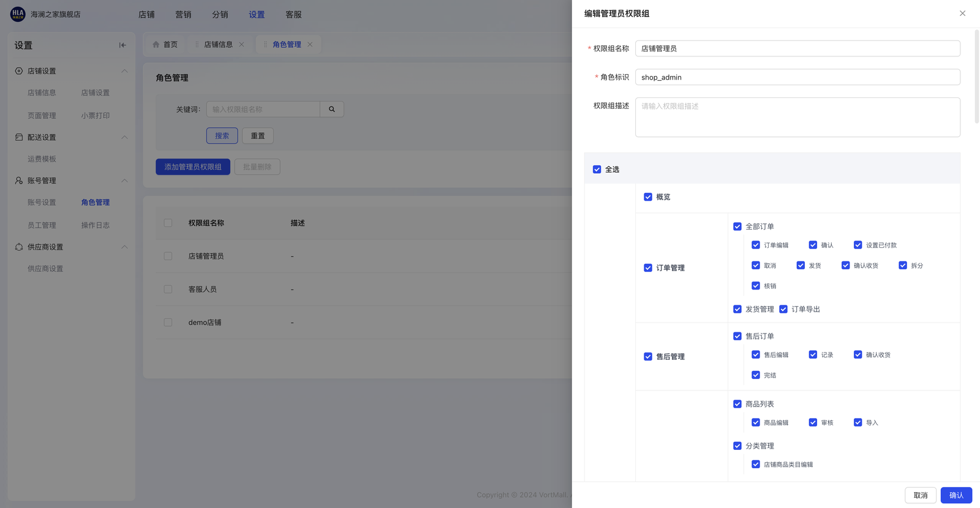Close the edit permission drawer with X
The height and width of the screenshot is (508, 980).
(962, 13)
